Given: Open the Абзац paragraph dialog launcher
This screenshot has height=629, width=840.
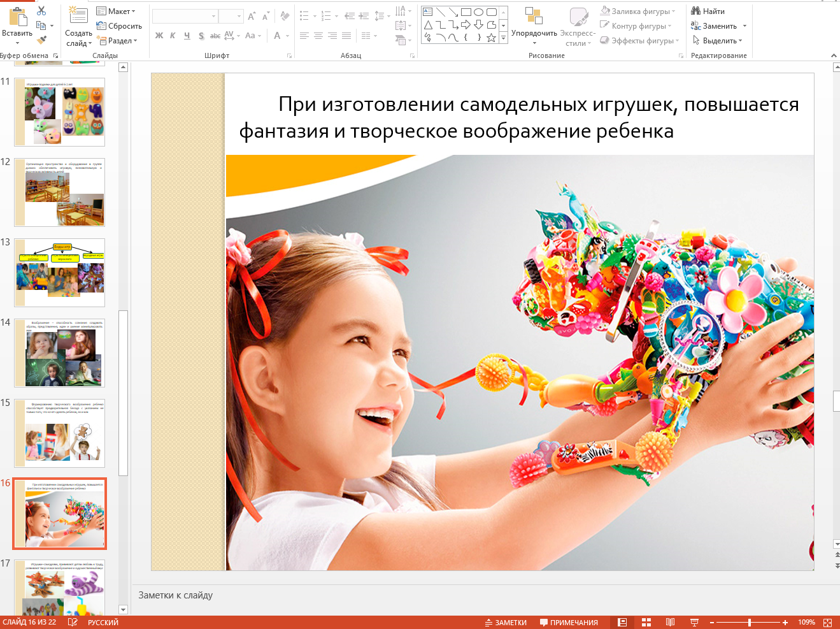Looking at the screenshot, I should pos(412,56).
